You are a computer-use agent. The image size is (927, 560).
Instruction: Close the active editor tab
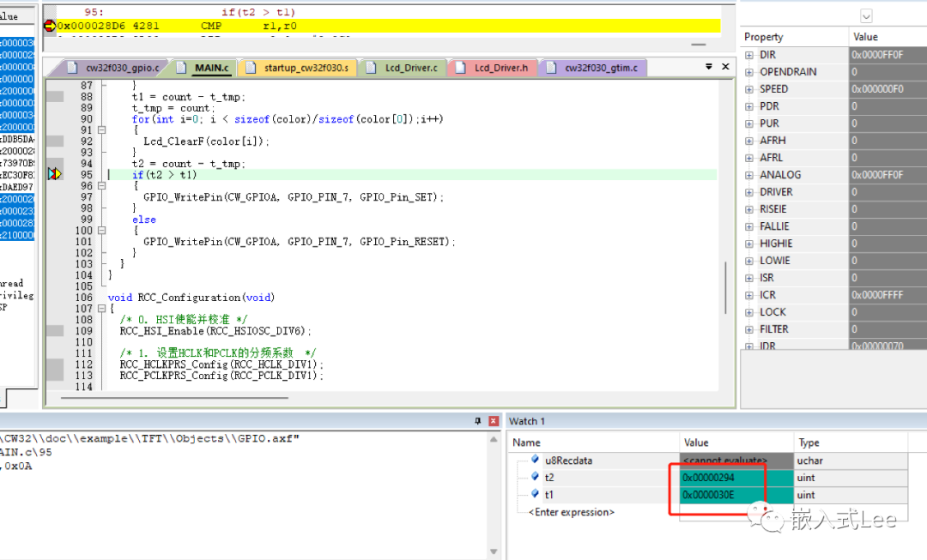pyautogui.click(x=726, y=67)
